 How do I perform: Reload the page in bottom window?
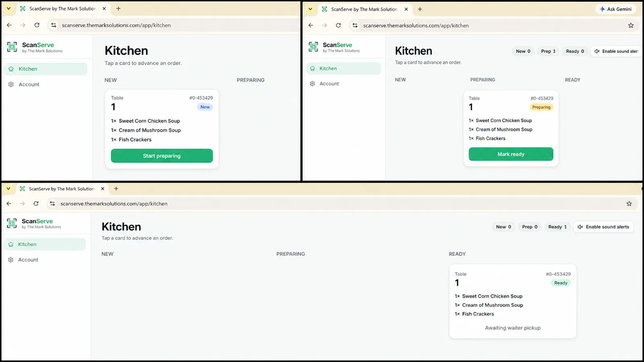click(36, 204)
